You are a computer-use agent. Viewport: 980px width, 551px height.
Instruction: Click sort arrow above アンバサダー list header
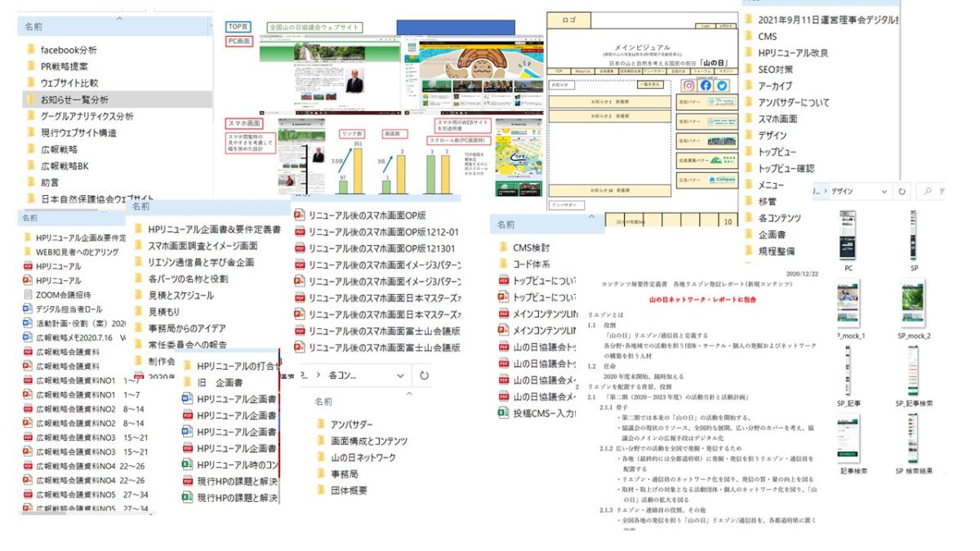click(x=410, y=394)
